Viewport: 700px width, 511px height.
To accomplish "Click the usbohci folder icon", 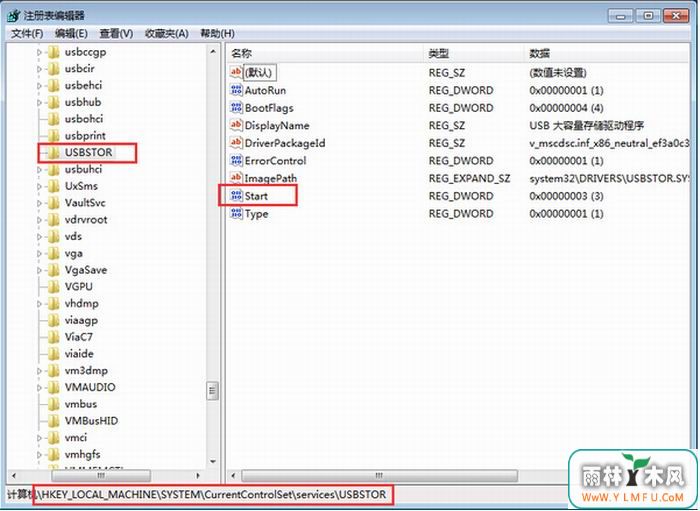I will click(x=54, y=119).
